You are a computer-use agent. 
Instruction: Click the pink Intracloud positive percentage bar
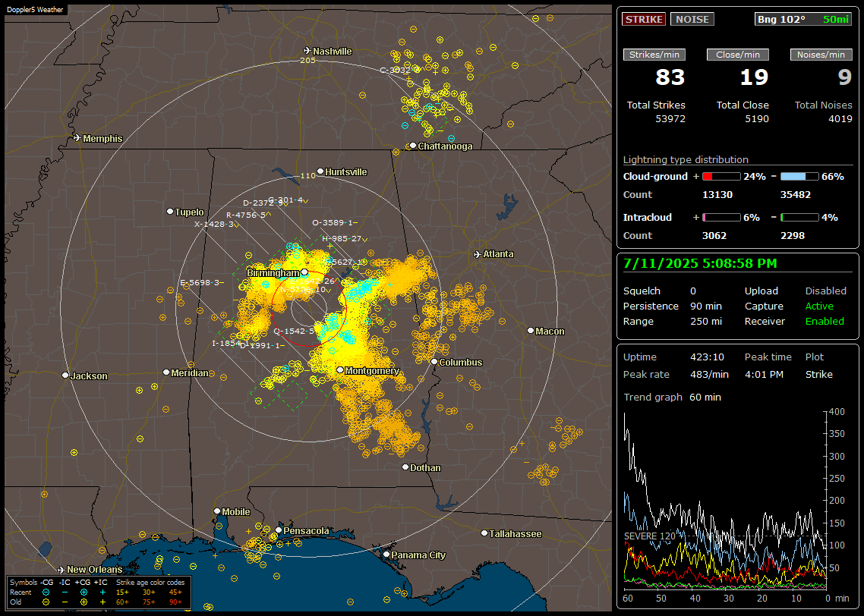[x=721, y=218]
